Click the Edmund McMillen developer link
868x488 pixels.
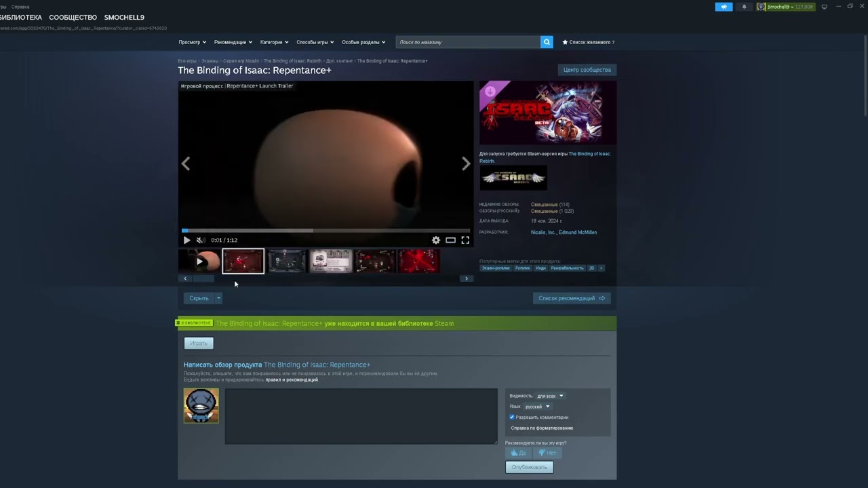pos(578,232)
